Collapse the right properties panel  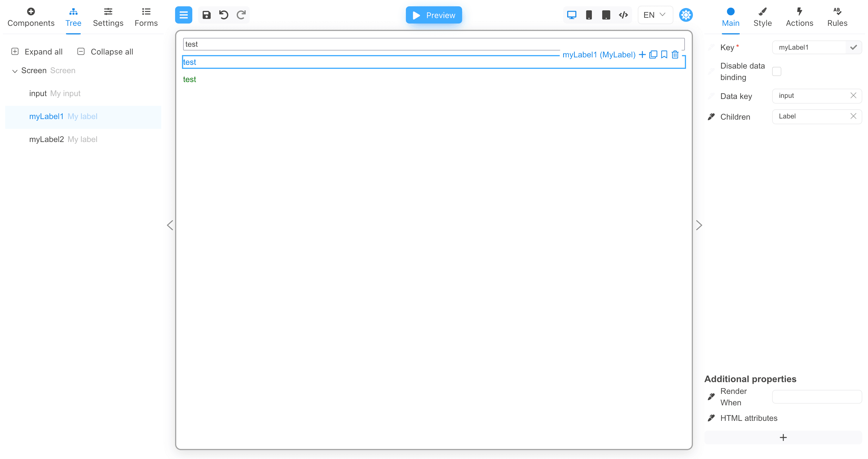699,225
